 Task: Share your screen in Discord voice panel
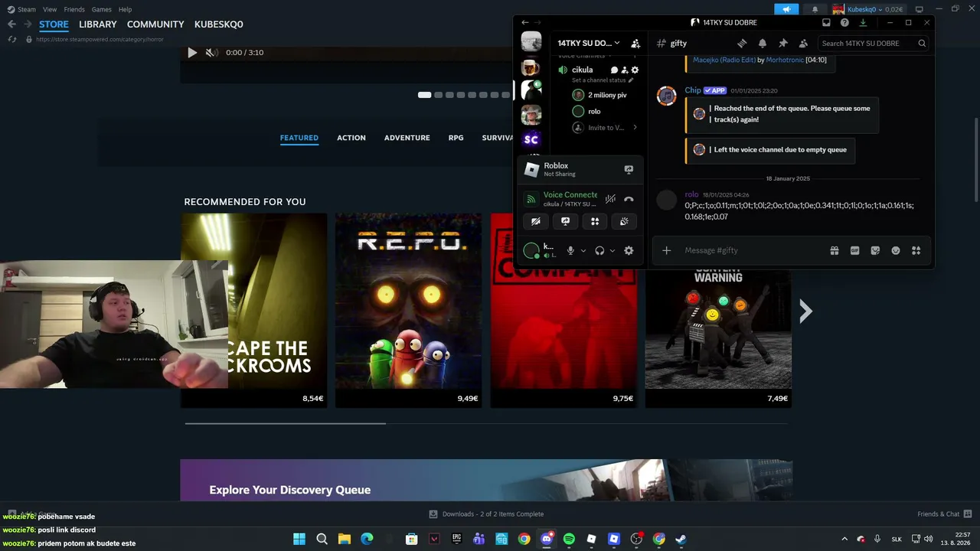pyautogui.click(x=566, y=221)
